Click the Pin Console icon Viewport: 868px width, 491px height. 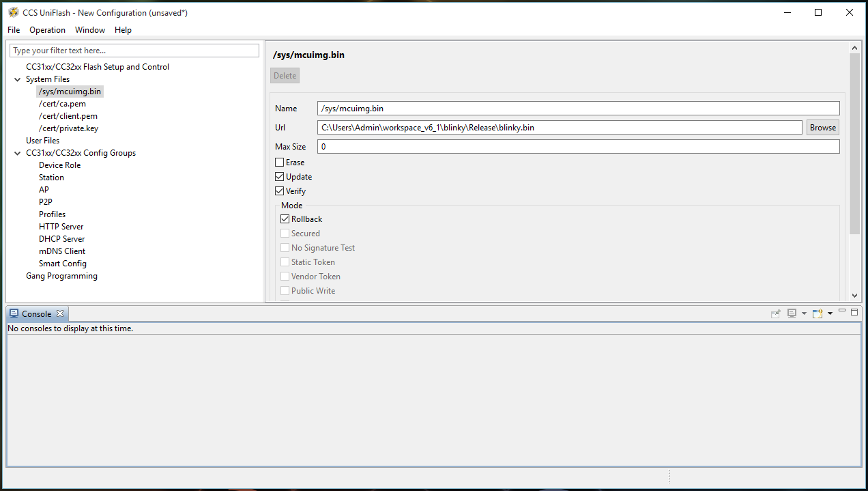point(775,313)
